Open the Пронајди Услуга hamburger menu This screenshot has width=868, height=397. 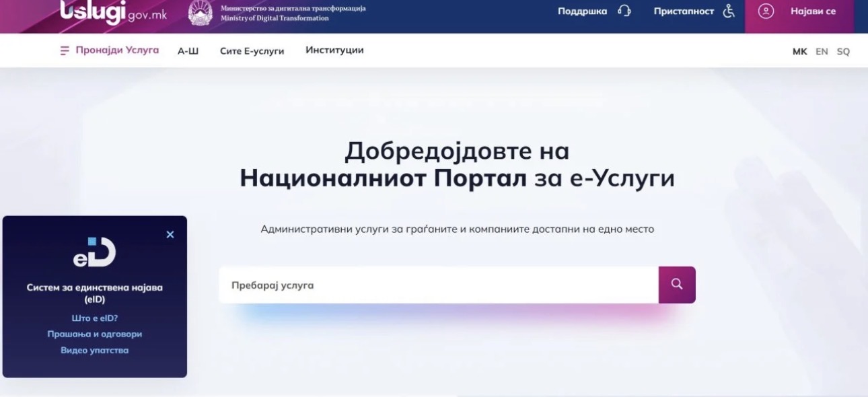[x=65, y=50]
